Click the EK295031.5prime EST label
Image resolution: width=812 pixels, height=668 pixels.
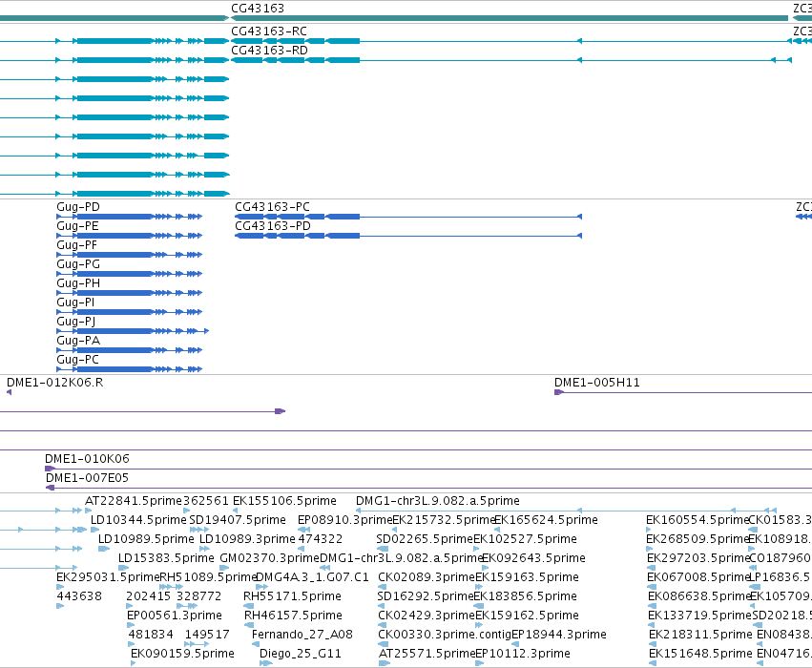point(108,576)
